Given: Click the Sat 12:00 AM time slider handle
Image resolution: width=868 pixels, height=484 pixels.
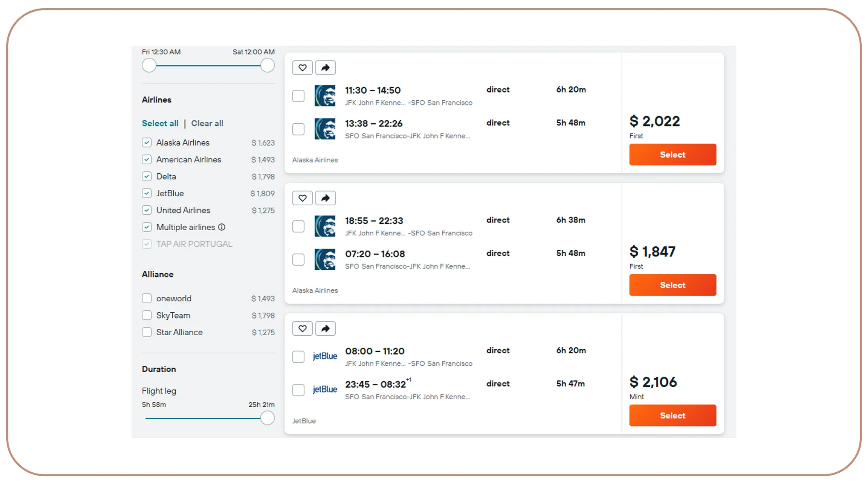Looking at the screenshot, I should (267, 65).
